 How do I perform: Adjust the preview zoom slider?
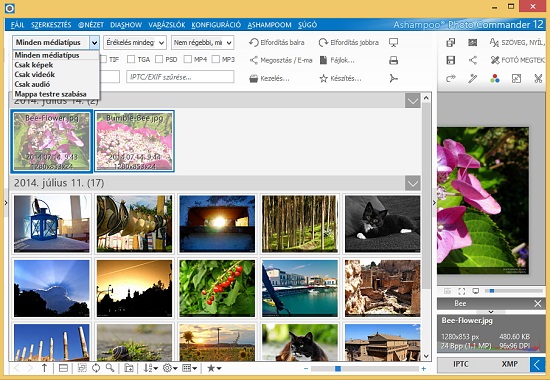pos(492,291)
